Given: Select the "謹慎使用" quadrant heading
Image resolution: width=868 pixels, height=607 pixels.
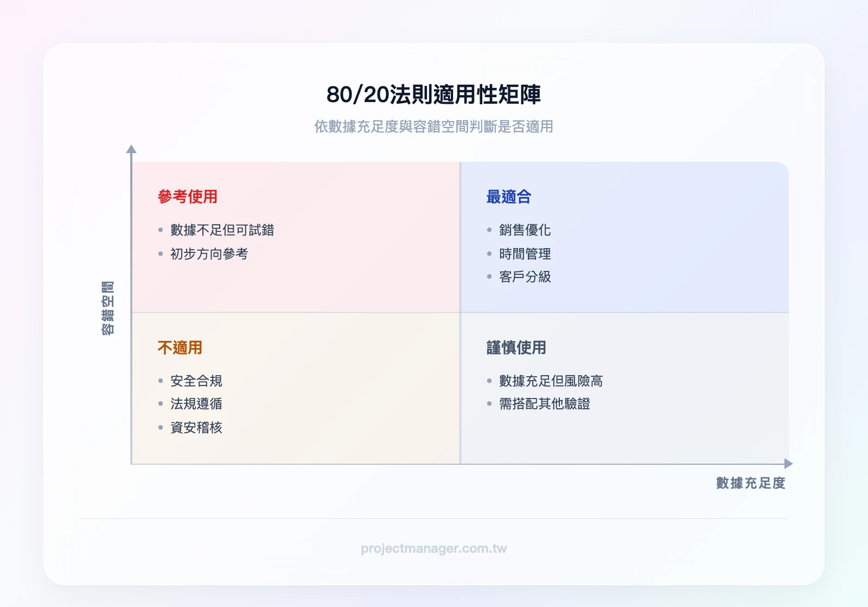Looking at the screenshot, I should point(514,349).
